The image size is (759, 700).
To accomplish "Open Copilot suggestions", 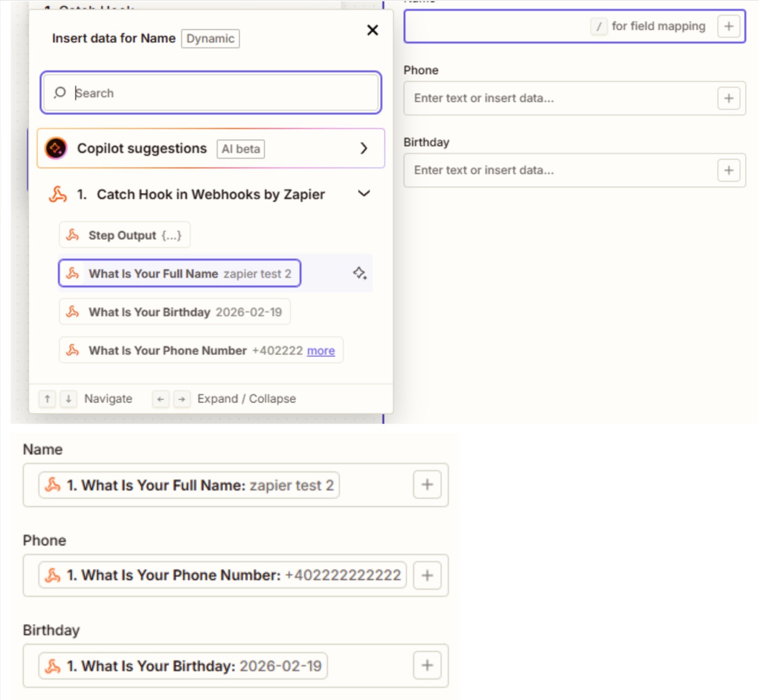I will click(211, 148).
